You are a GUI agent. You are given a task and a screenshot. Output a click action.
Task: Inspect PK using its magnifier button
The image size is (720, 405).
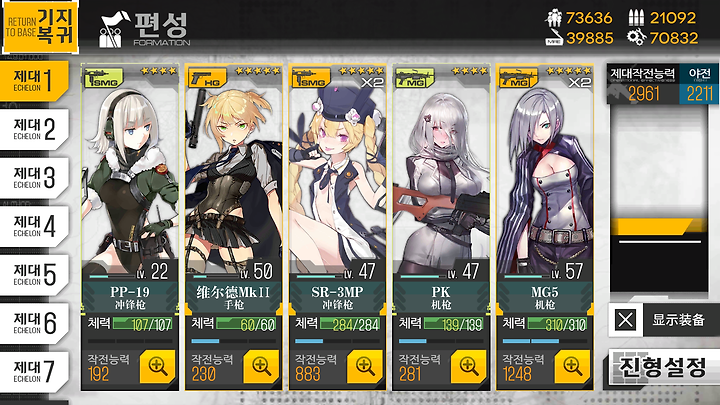(468, 366)
